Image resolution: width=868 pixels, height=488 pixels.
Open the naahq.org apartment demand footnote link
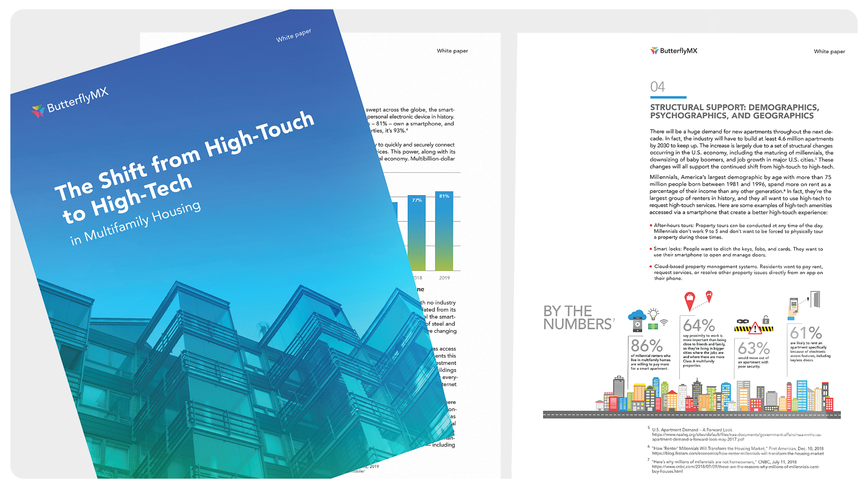pyautogui.click(x=736, y=437)
